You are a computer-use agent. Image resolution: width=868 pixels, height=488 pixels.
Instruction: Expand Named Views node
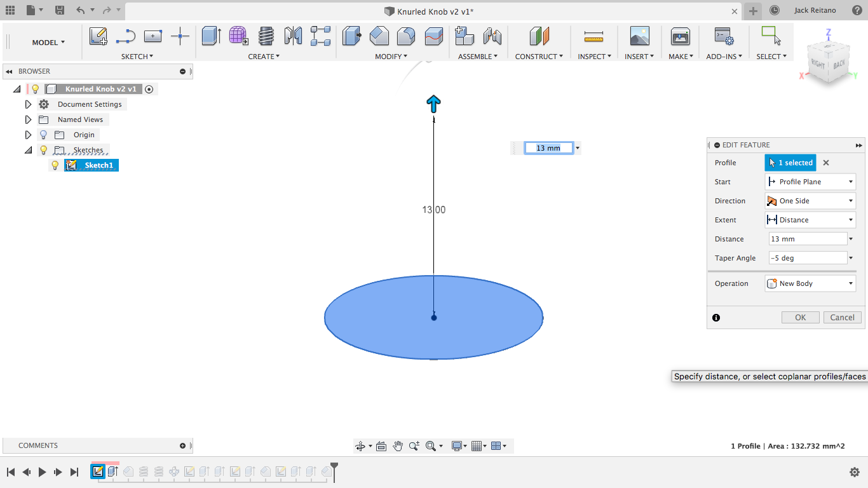click(28, 119)
